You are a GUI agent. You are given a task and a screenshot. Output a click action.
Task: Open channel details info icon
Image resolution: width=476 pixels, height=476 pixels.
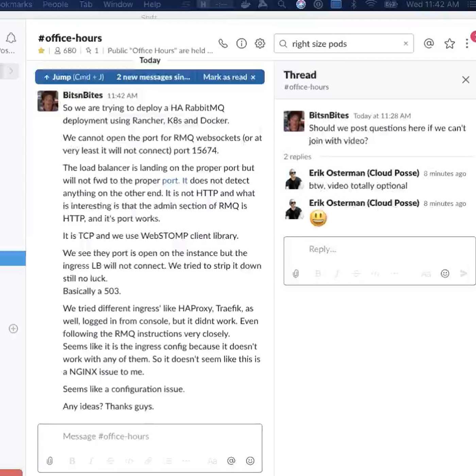[x=241, y=44]
